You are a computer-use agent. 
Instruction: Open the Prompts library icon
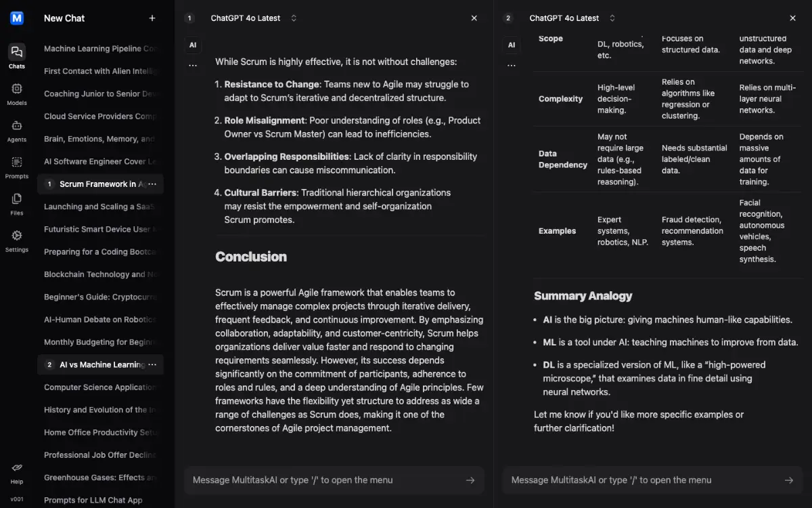[17, 167]
